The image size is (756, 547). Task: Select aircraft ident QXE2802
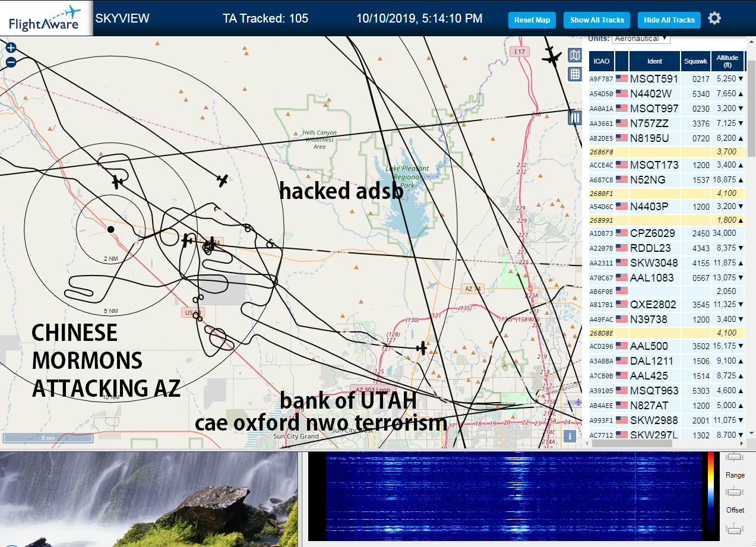[x=653, y=304]
